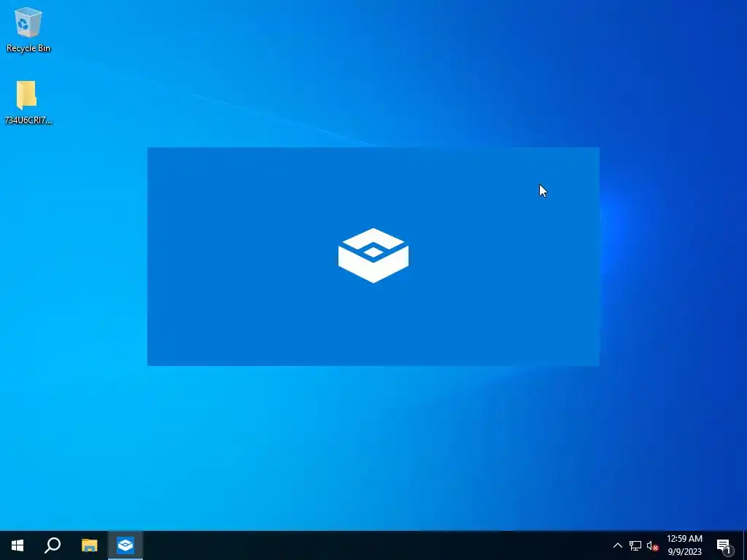The image size is (747, 560).
Task: Launch File Explorer from taskbar
Action: coord(89,545)
